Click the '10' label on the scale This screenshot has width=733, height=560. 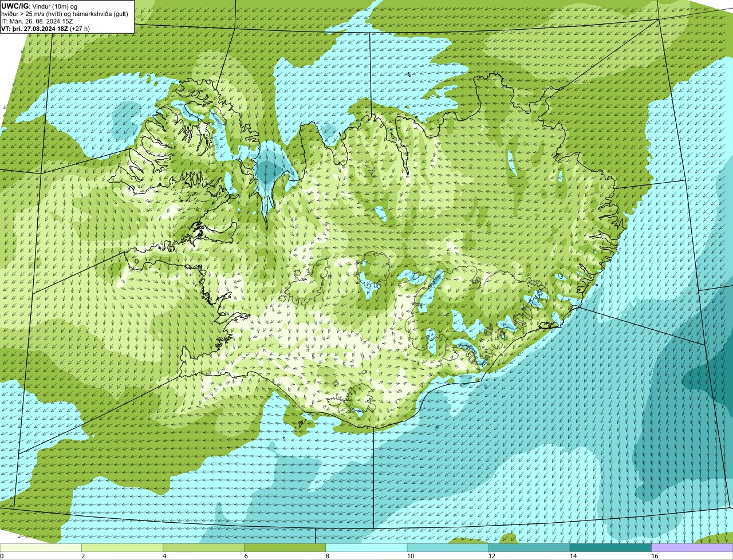click(x=410, y=556)
